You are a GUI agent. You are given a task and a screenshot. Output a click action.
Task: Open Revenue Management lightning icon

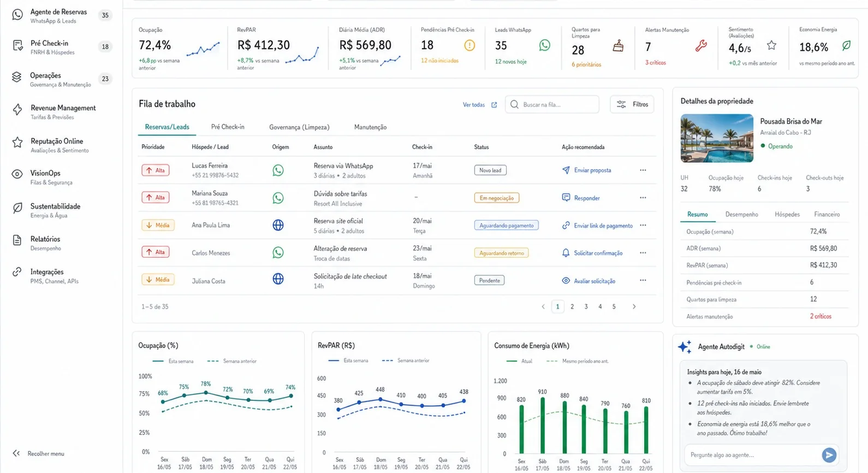click(x=17, y=110)
